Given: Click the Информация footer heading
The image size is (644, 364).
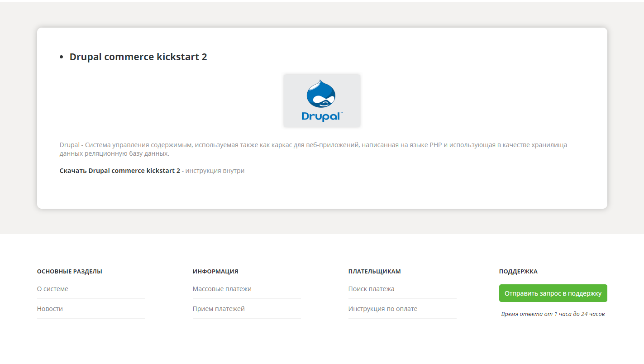Looking at the screenshot, I should point(215,271).
